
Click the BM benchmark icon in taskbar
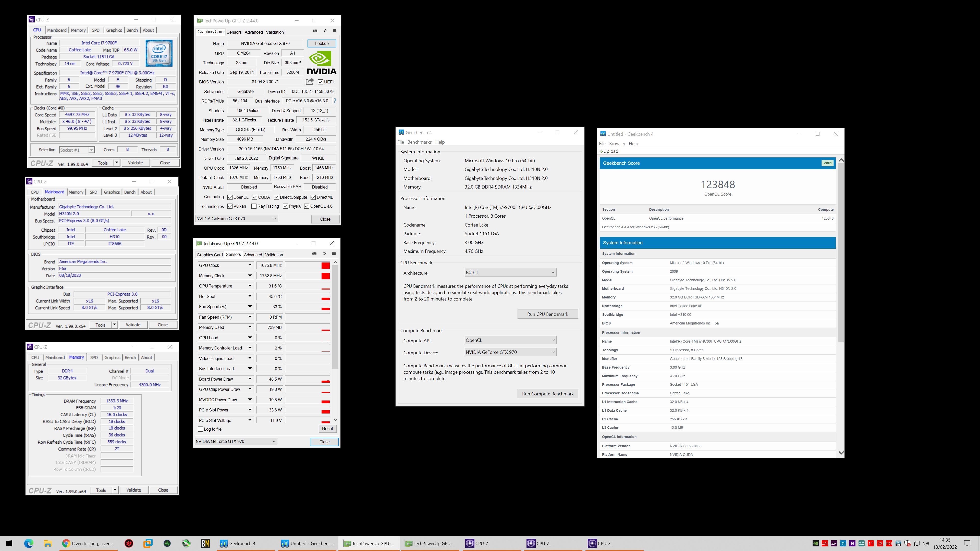coord(205,543)
